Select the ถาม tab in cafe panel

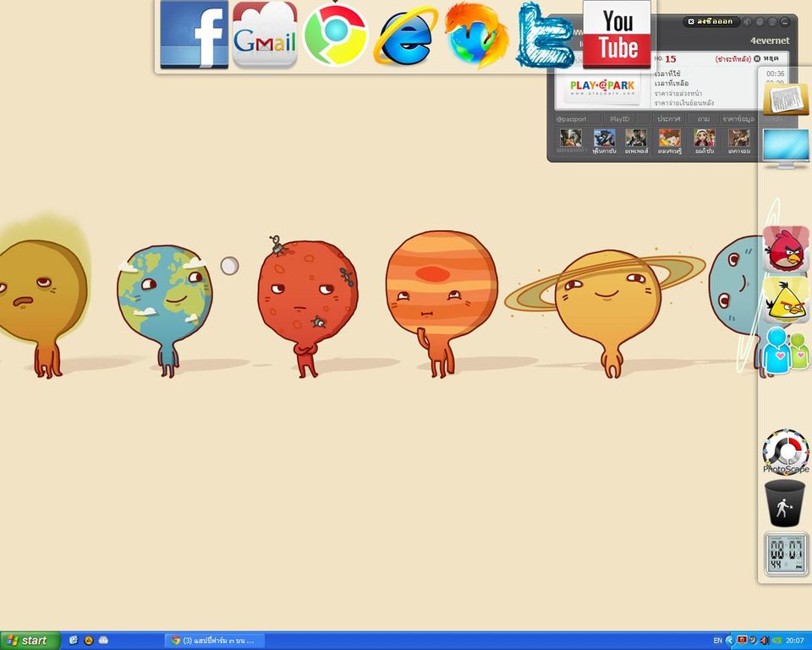click(x=703, y=119)
